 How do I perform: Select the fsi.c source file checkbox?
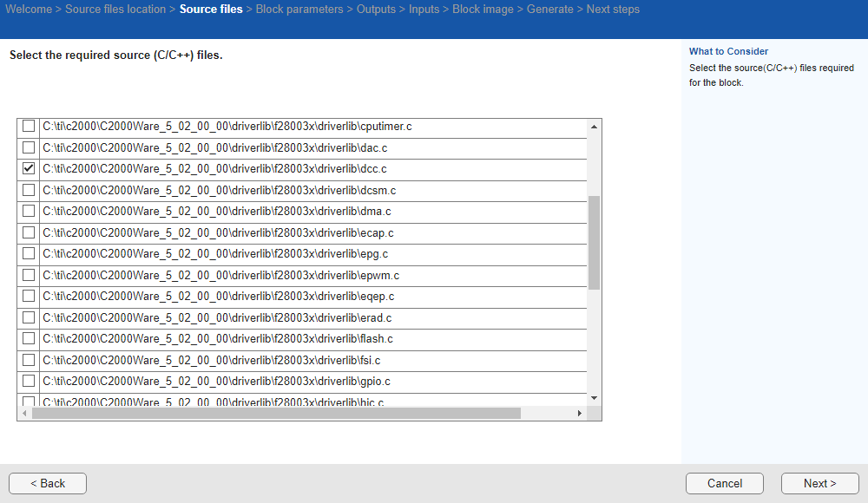tap(28, 360)
